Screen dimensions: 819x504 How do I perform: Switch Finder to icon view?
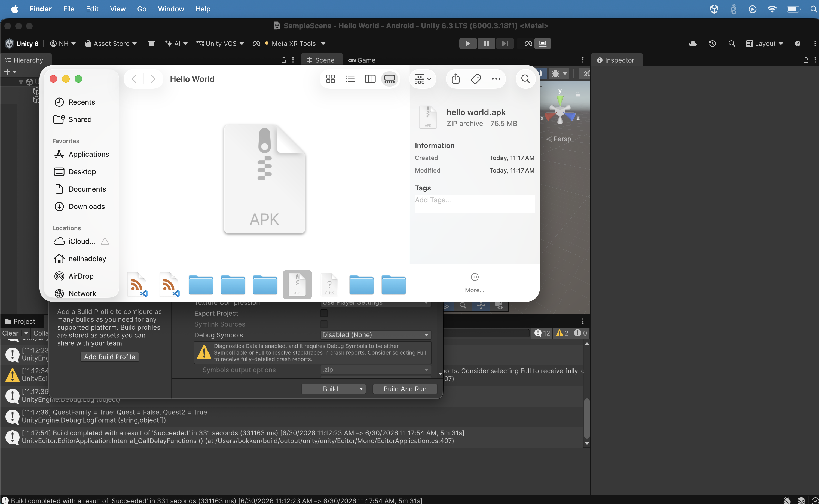tap(331, 79)
